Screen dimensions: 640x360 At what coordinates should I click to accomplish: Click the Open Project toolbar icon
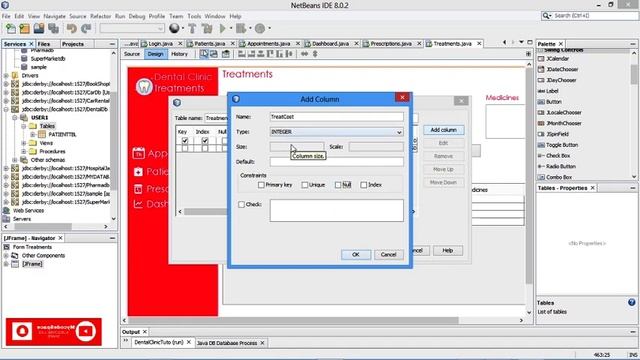pos(39,29)
